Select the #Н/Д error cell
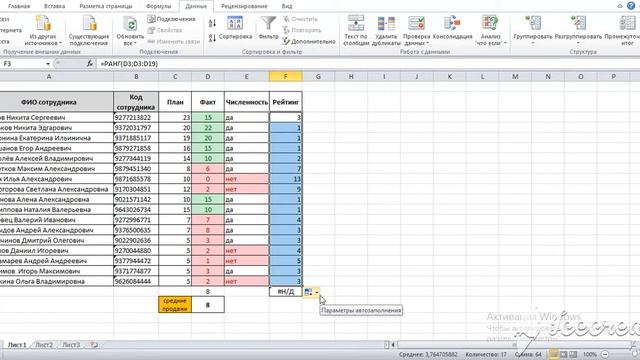The image size is (640, 360). (x=285, y=291)
